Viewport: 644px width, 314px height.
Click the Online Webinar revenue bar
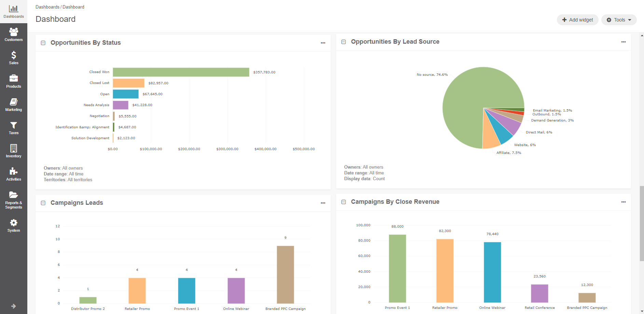[492, 272]
